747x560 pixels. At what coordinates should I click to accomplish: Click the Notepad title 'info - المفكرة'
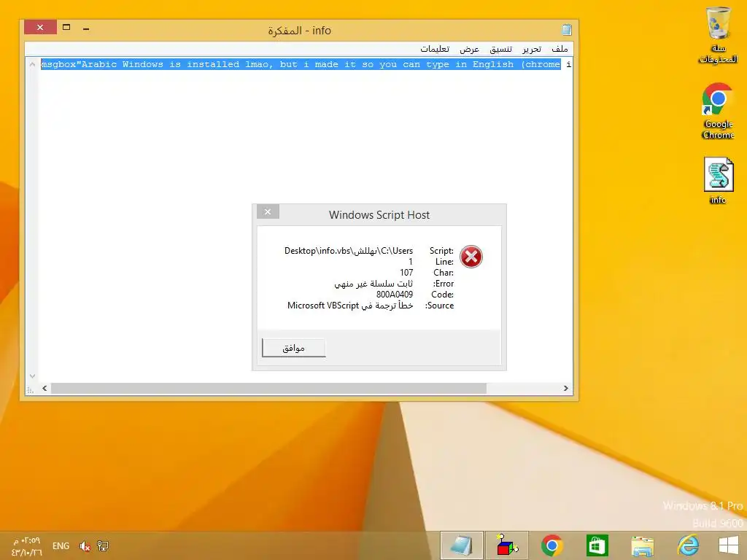[x=299, y=31]
